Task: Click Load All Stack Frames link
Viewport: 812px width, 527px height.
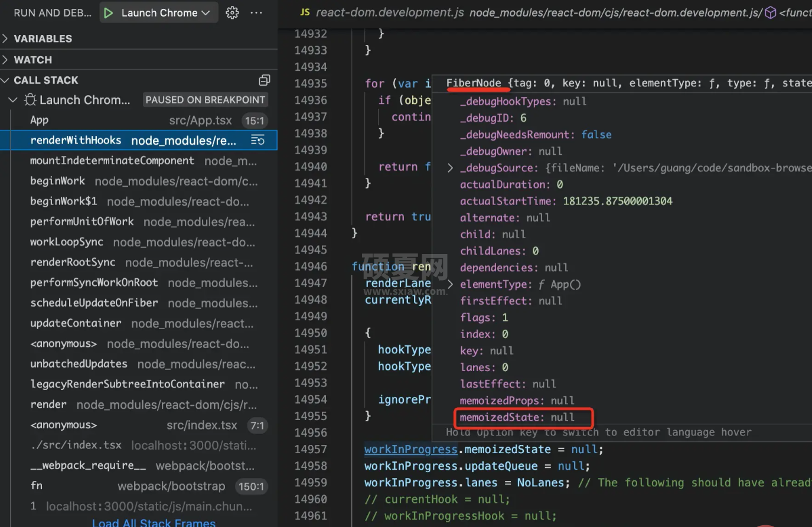Action: point(154,522)
